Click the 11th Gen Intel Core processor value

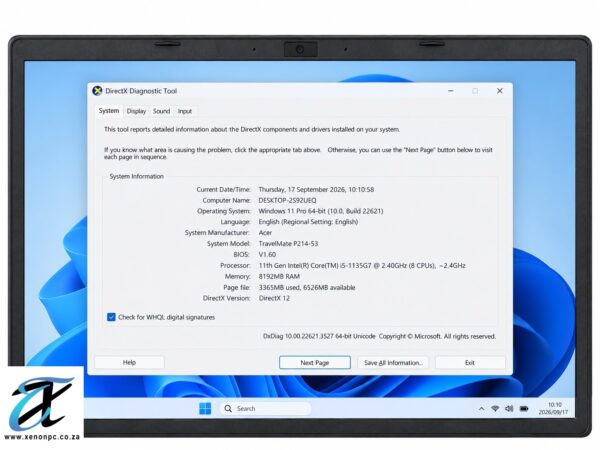[x=362, y=266]
